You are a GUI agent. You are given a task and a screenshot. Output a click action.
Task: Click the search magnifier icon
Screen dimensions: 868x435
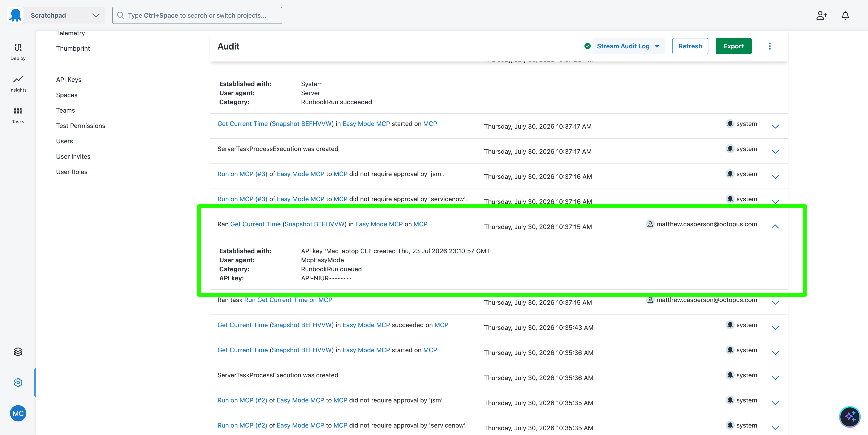coord(121,15)
